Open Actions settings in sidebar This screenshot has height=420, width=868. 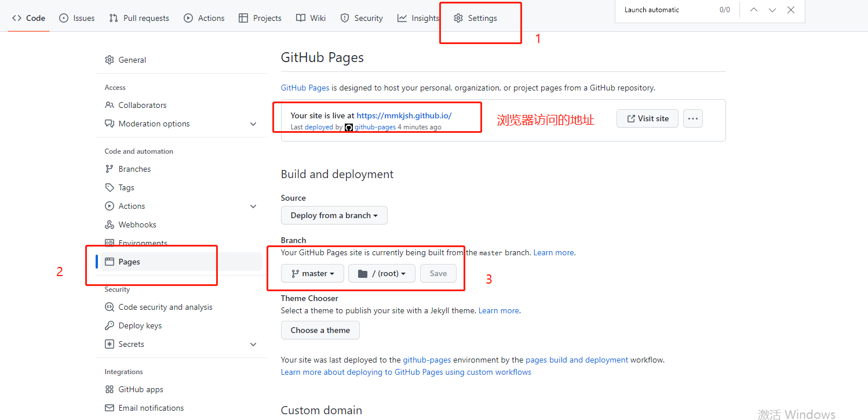tap(181, 206)
